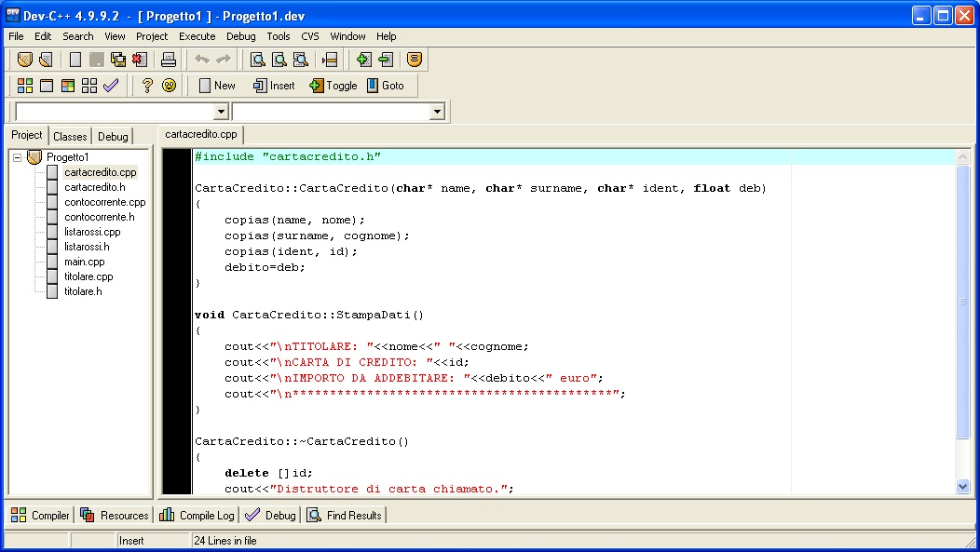Screen dimensions: 980x552
Task: Switch to the Classes tab
Action: [70, 136]
